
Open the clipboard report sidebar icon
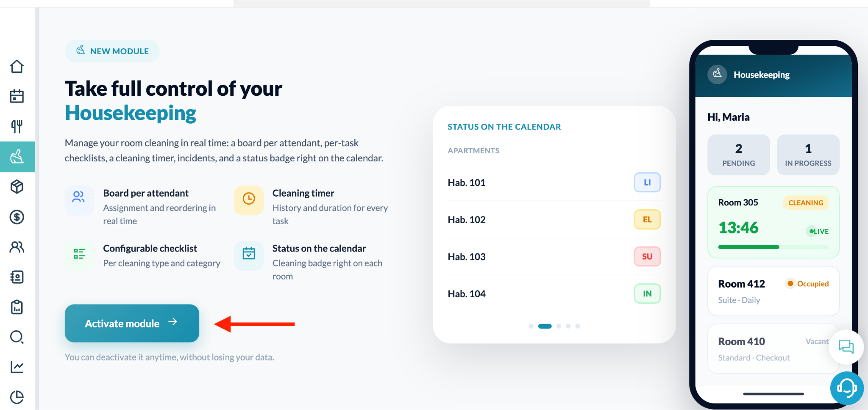click(x=17, y=307)
